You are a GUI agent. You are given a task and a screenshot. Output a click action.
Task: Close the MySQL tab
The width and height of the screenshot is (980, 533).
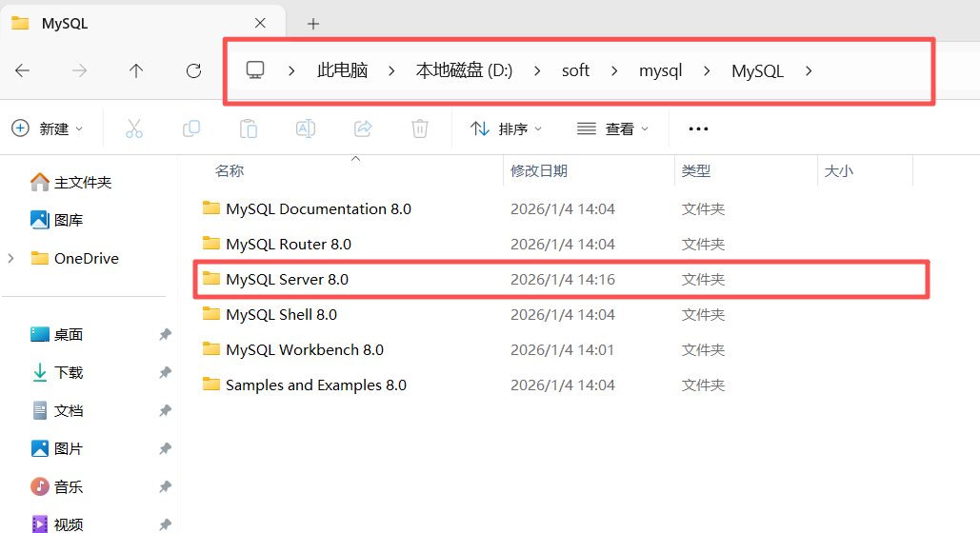pos(261,23)
